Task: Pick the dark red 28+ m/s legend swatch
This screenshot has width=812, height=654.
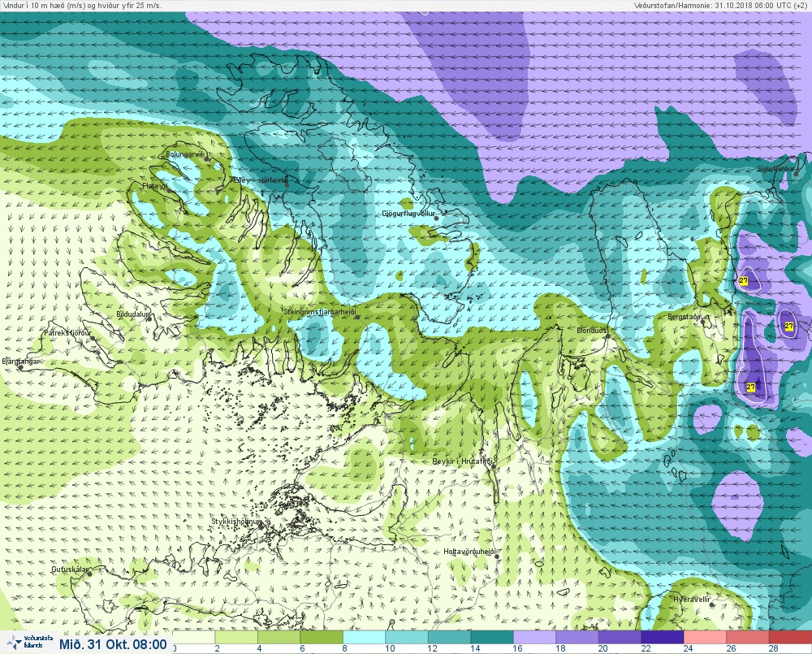Action: pyautogui.click(x=790, y=637)
